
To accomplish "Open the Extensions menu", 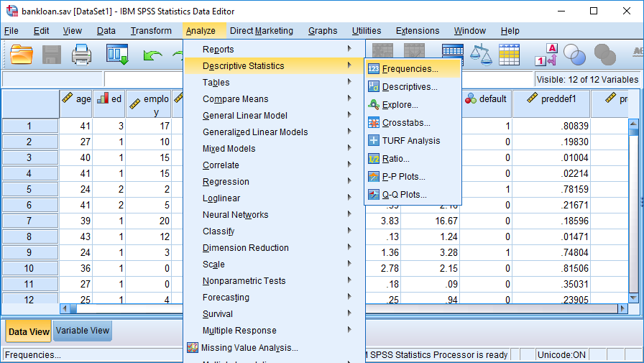I will point(418,31).
